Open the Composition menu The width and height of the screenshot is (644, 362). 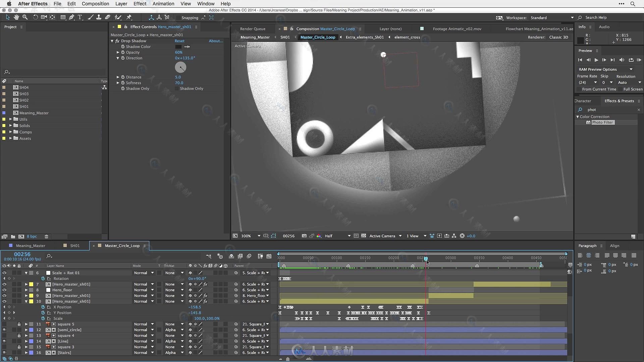(x=95, y=4)
